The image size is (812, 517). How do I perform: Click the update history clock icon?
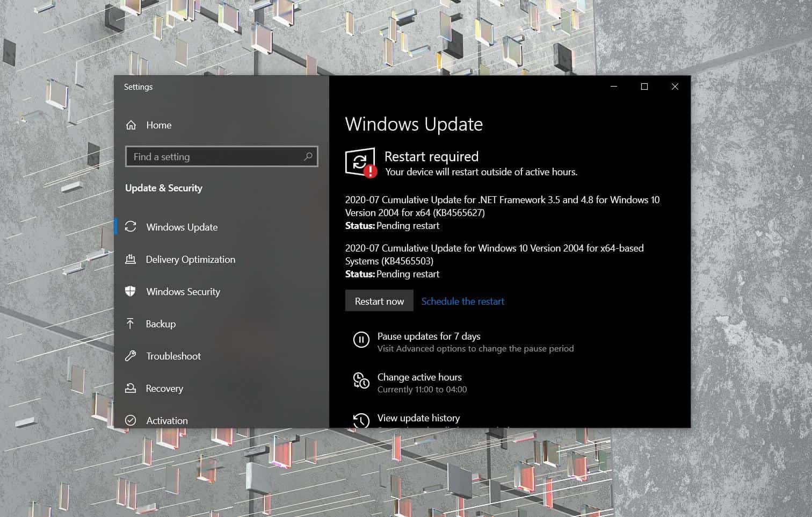(361, 420)
